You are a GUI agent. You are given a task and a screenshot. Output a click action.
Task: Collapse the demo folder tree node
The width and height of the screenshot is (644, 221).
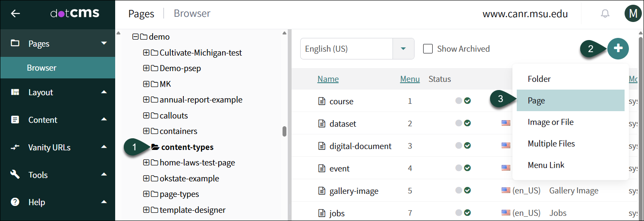click(x=135, y=37)
